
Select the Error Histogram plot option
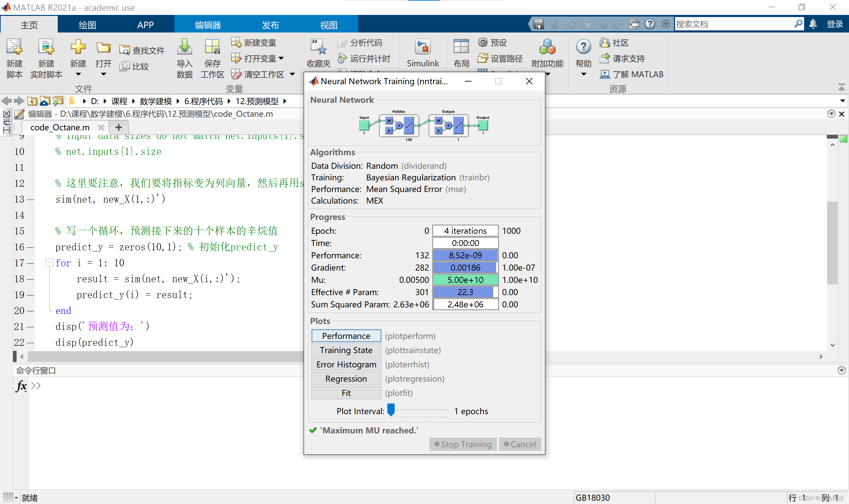click(346, 364)
